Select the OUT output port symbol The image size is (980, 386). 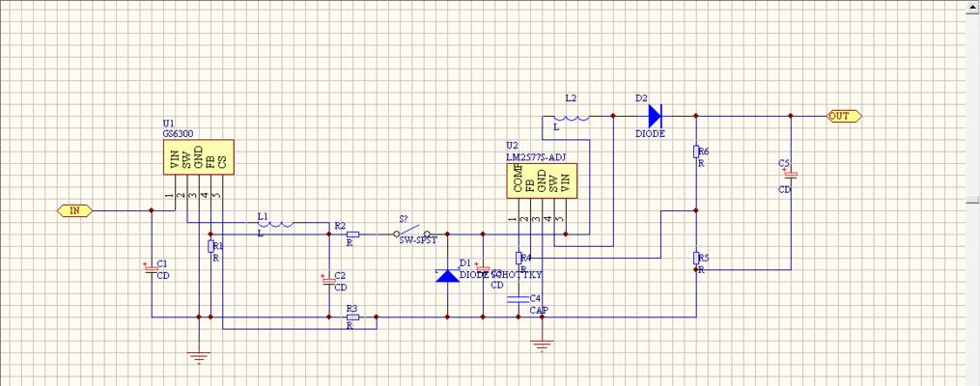tap(844, 116)
